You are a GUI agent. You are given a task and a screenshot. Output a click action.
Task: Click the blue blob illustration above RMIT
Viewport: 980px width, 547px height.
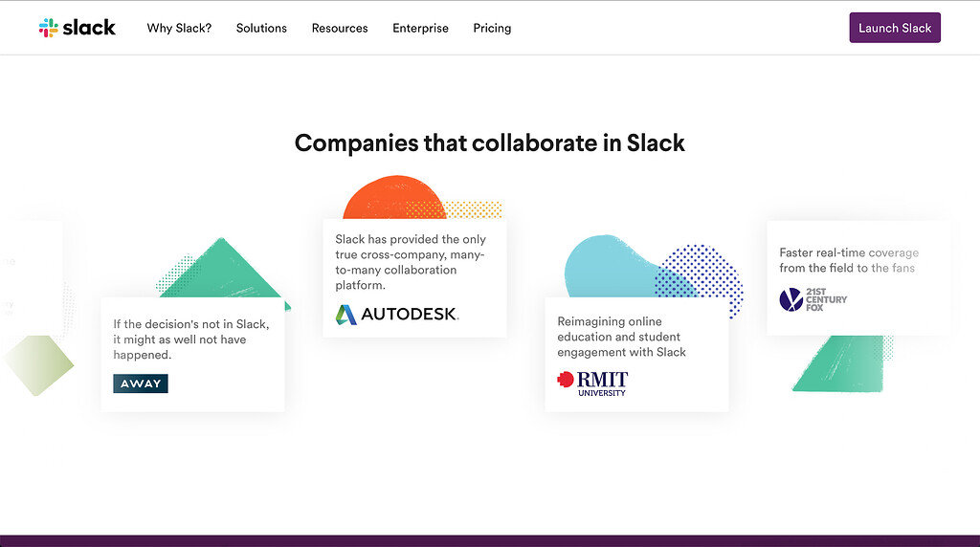point(610,267)
